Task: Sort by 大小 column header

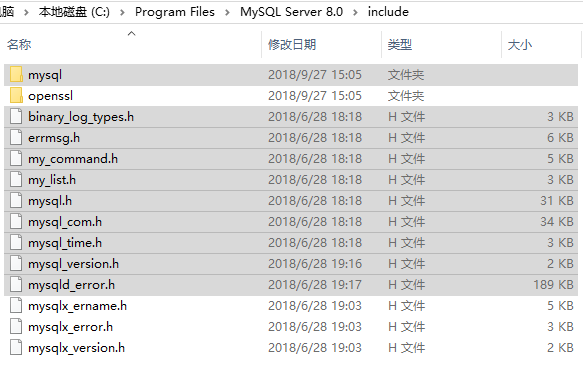Action: pyautogui.click(x=520, y=45)
